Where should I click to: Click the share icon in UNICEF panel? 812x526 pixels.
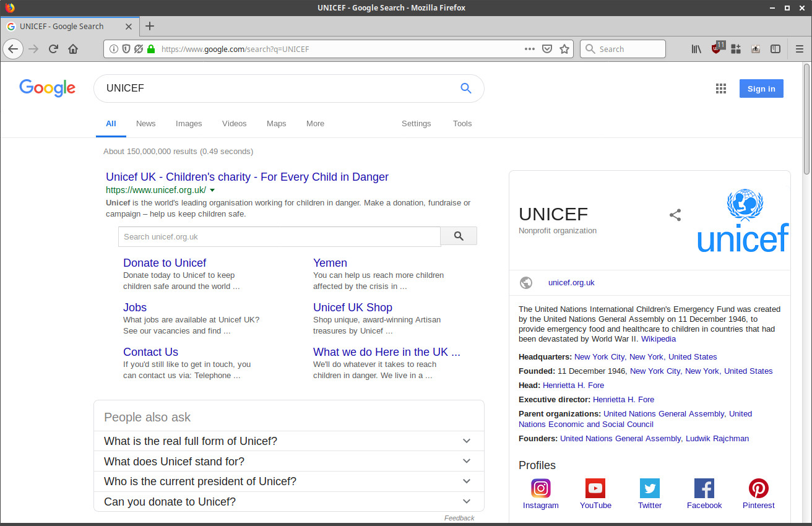[675, 215]
